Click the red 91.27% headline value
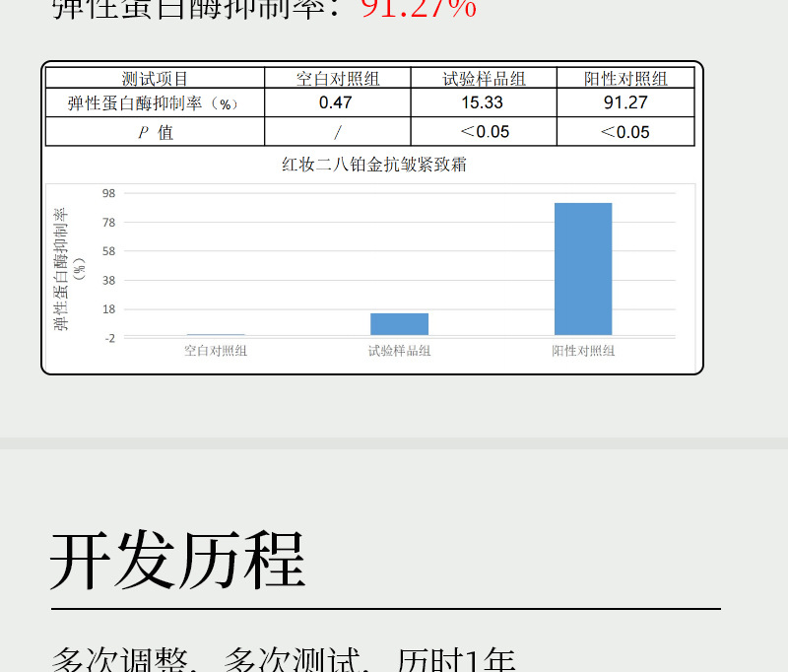This screenshot has width=788, height=672. point(419,10)
